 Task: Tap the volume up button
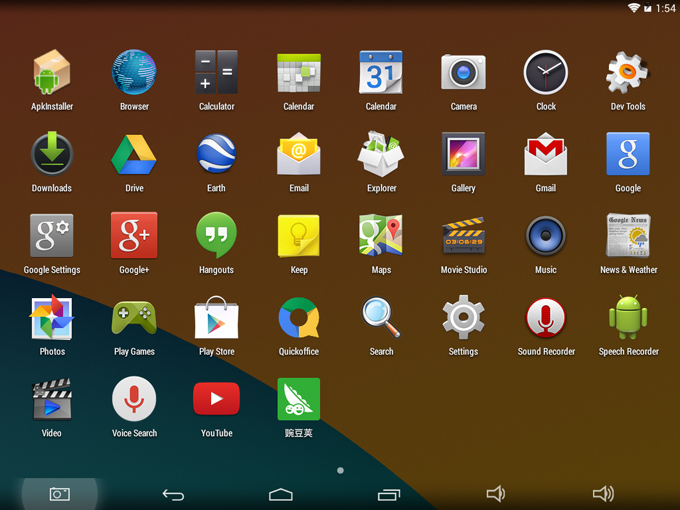tap(603, 494)
